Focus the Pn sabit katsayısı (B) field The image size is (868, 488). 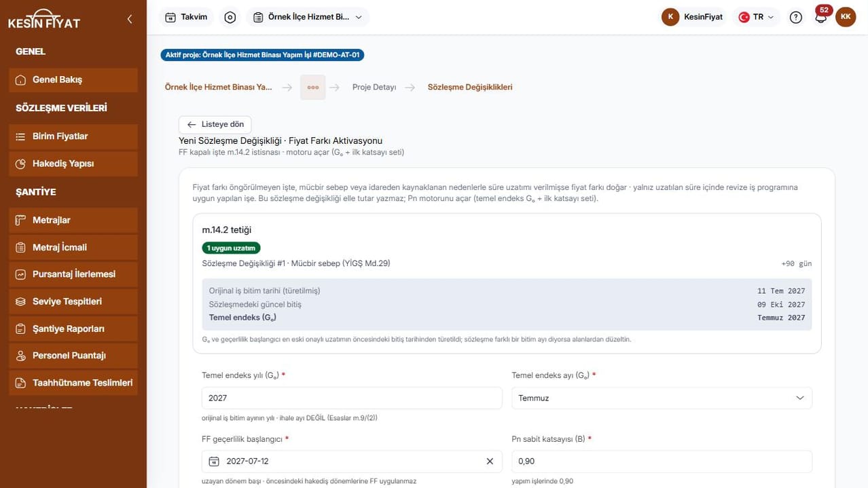tap(662, 462)
